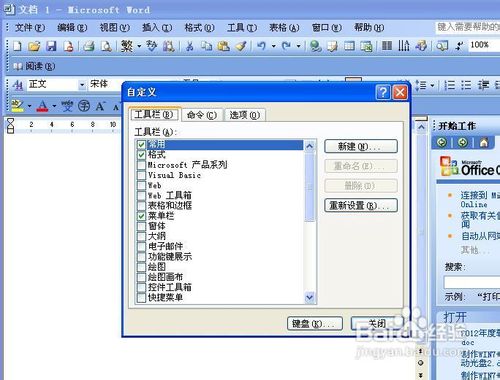Screen dimensions: 500x380
Task: Expand the Undo history dropdown arrow
Action: pos(274,46)
